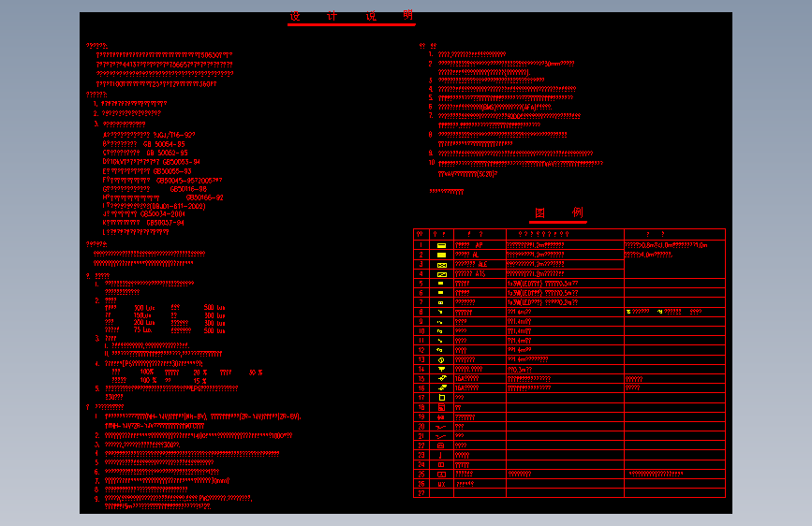The width and height of the screenshot is (812, 526).
Task: Click the 'GB50053-94' standard reference
Action: point(182,162)
